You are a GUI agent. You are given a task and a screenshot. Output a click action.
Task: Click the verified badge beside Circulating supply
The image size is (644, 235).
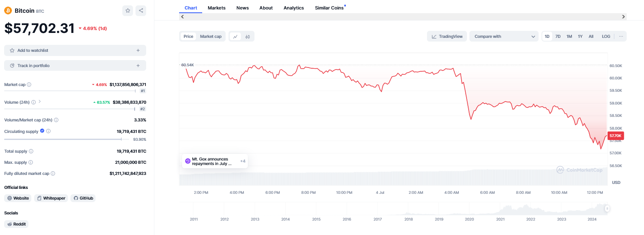pyautogui.click(x=42, y=131)
